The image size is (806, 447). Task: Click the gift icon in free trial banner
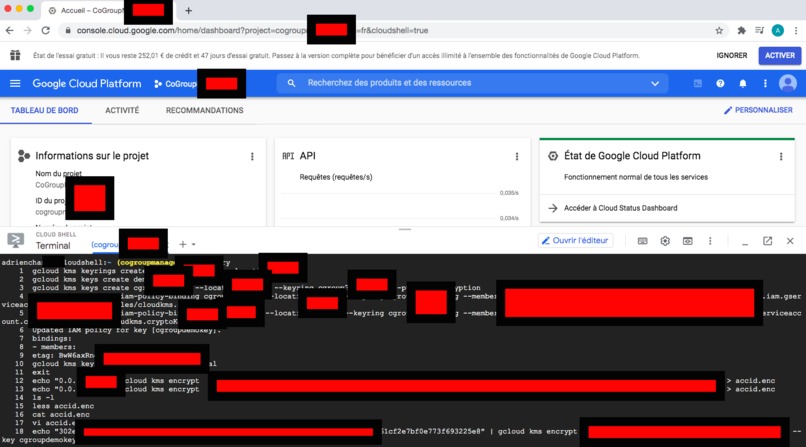coord(15,55)
